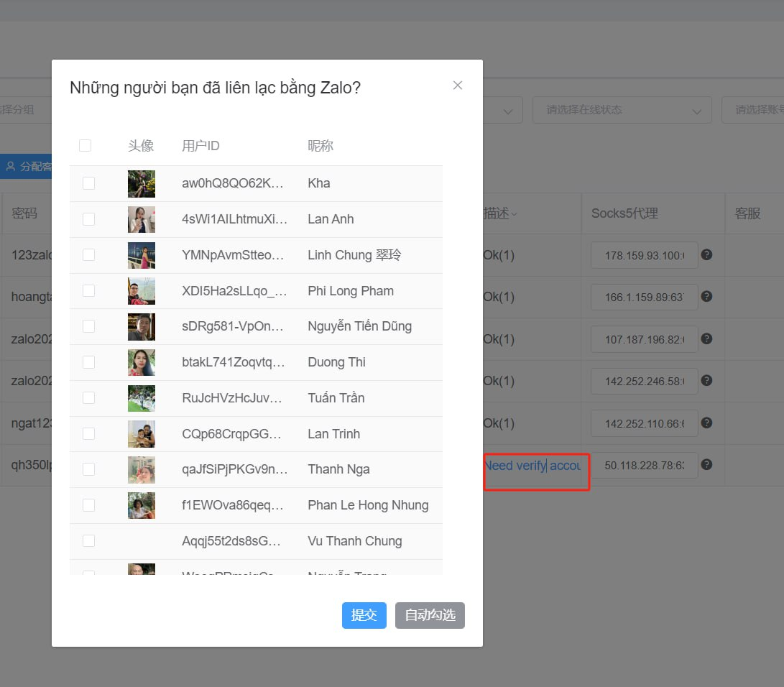Click Kha's avatar thumbnail
This screenshot has height=687, width=784.
[x=142, y=183]
